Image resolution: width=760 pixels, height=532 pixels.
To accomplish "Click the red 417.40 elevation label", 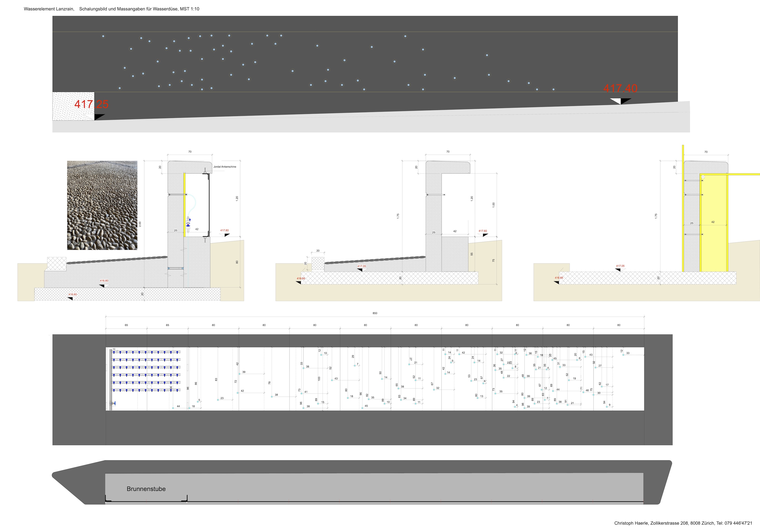I will click(x=620, y=88).
